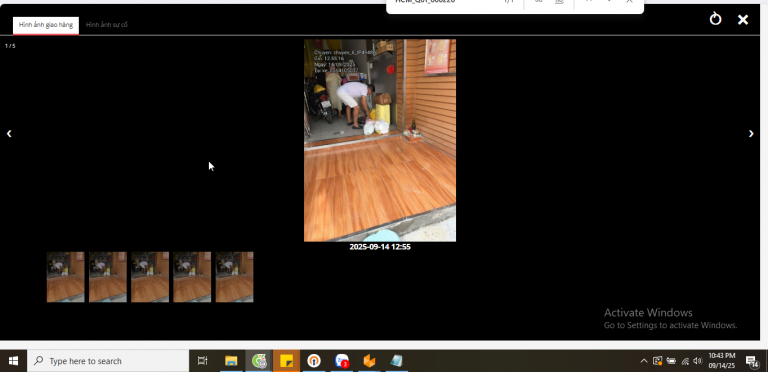The image size is (768, 372).
Task: Open the notification center with 14 badge
Action: click(x=752, y=361)
